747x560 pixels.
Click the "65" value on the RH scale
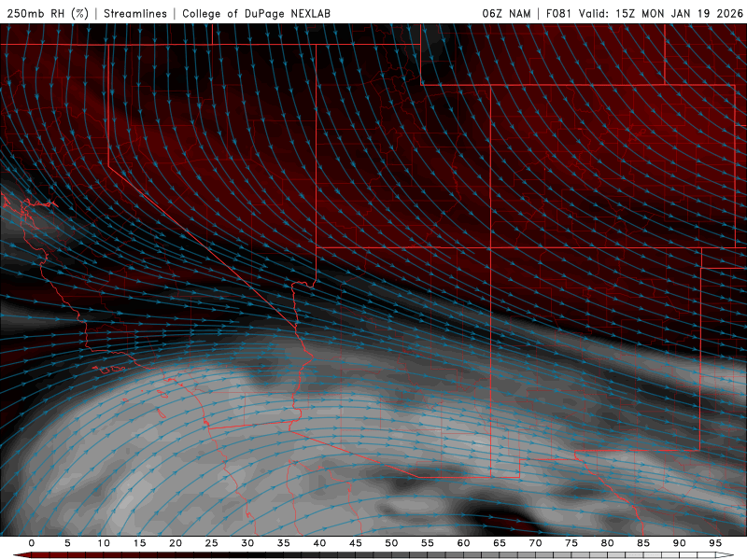coord(500,543)
